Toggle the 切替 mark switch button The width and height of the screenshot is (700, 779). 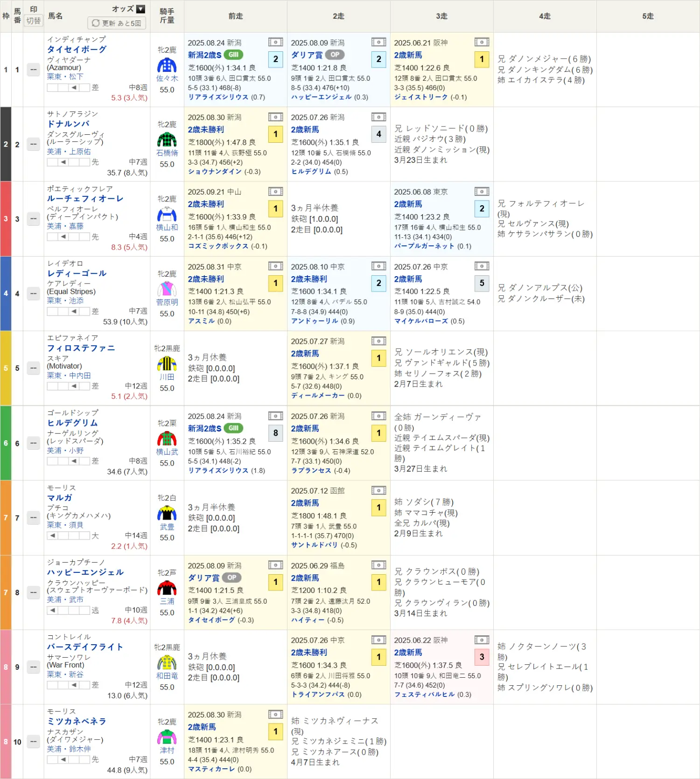[34, 21]
